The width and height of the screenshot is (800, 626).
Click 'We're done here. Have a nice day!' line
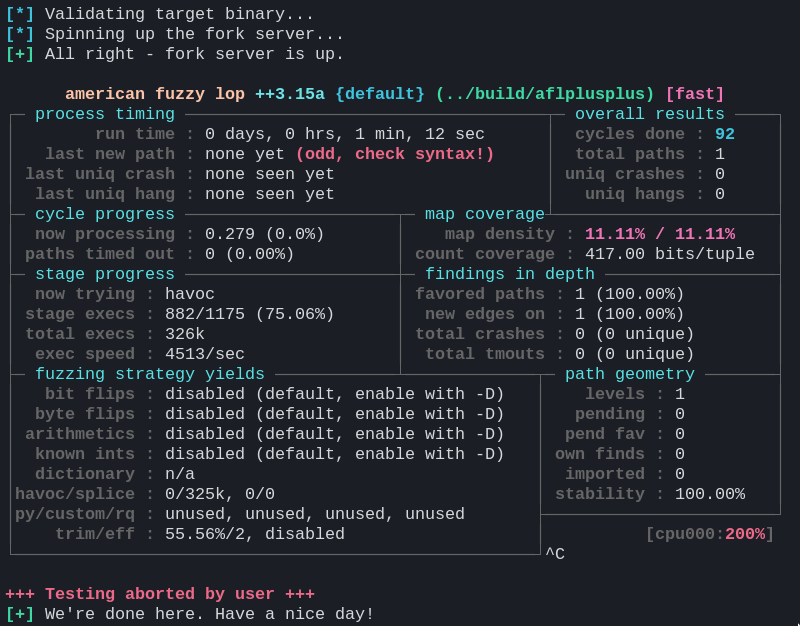(209, 613)
